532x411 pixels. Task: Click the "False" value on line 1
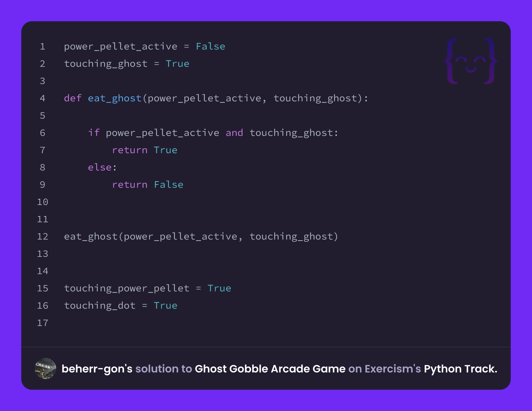click(x=210, y=47)
